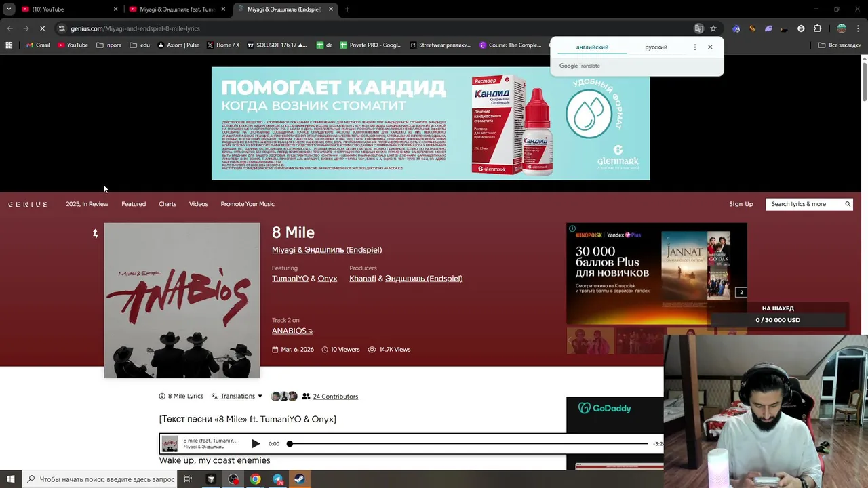This screenshot has width=868, height=488.
Task: Open the Chrome Extensions puzzle icon
Action: tap(817, 28)
